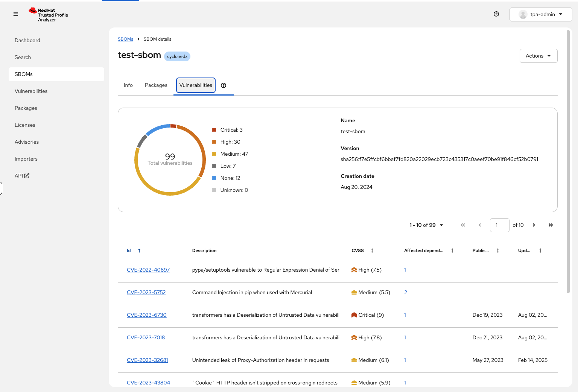Screen dimensions: 578x392
Task: Jump to the last page of results
Action: tap(551, 225)
